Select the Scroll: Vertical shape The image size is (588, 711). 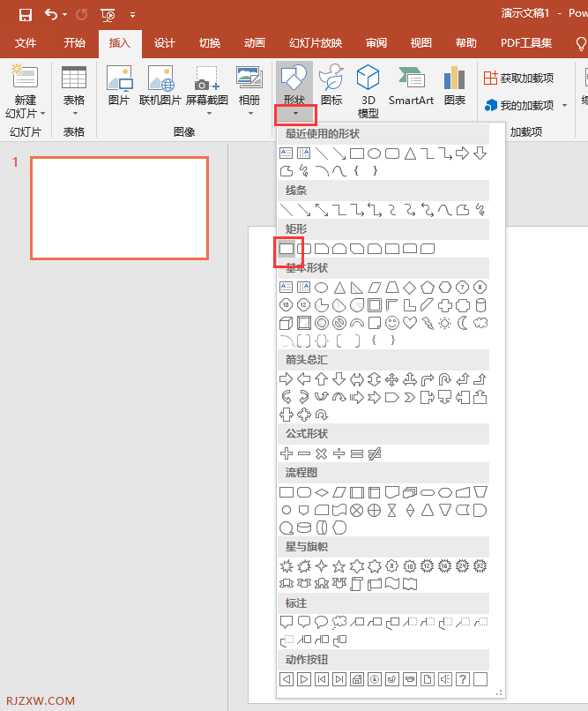tap(357, 584)
